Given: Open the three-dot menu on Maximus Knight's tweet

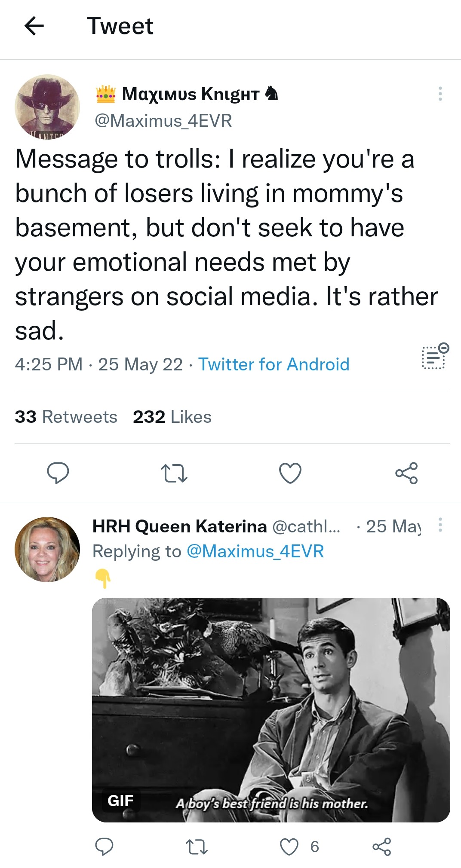Looking at the screenshot, I should coord(440,94).
